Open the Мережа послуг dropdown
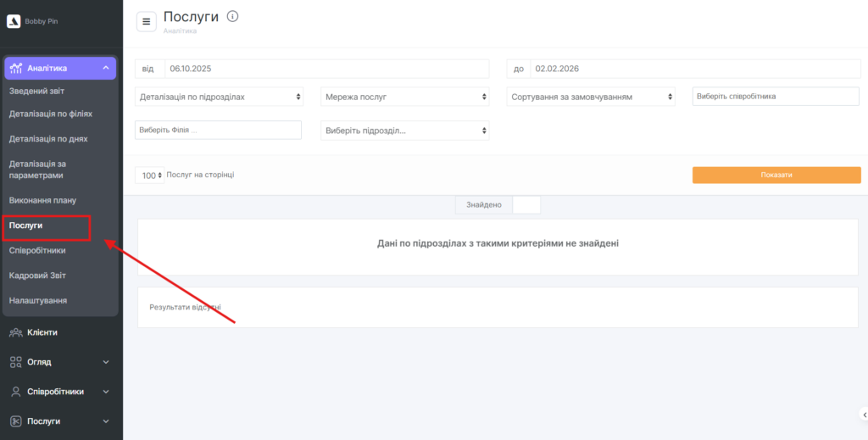 (405, 97)
